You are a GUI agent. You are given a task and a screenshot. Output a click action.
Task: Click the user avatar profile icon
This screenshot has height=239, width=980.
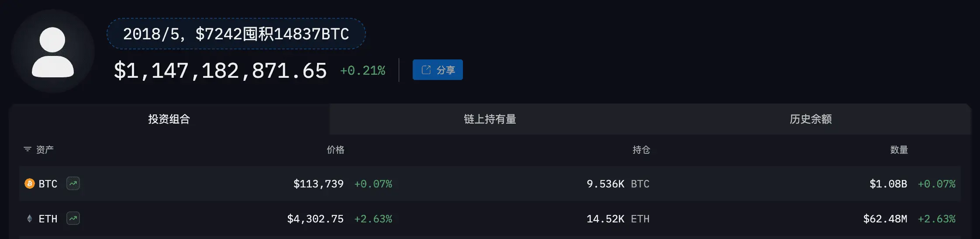[x=53, y=52]
